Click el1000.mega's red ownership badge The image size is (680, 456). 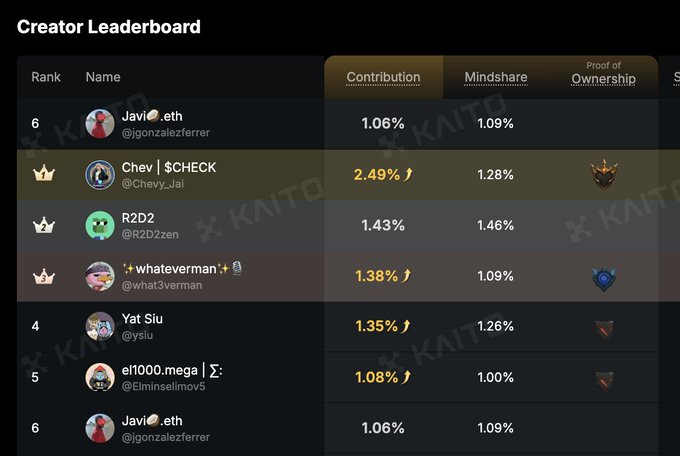pos(603,379)
